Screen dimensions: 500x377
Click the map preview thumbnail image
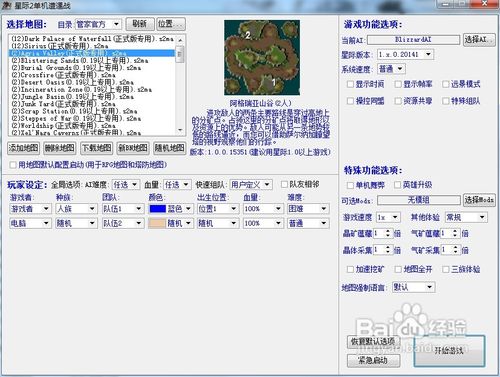262,57
